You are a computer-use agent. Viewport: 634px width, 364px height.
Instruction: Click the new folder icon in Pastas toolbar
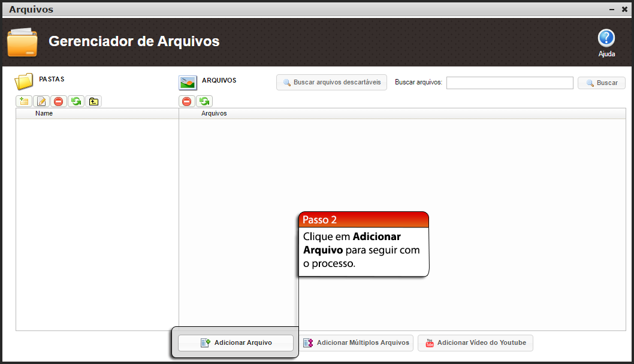24,101
